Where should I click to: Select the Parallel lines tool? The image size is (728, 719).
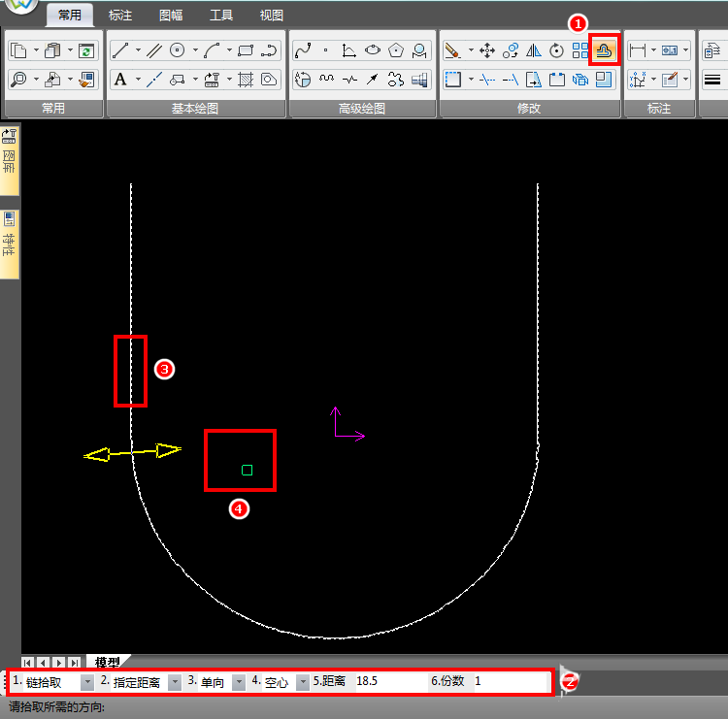[154, 50]
